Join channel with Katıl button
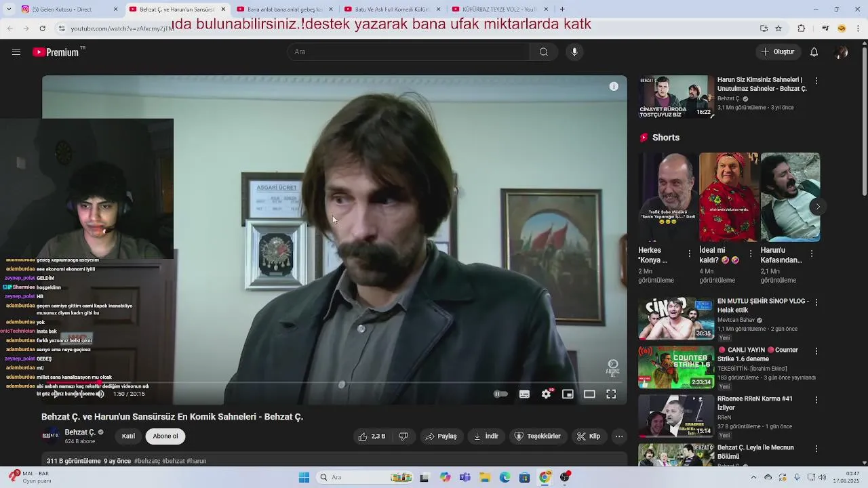Viewport: 868px width, 488px height. tap(128, 436)
